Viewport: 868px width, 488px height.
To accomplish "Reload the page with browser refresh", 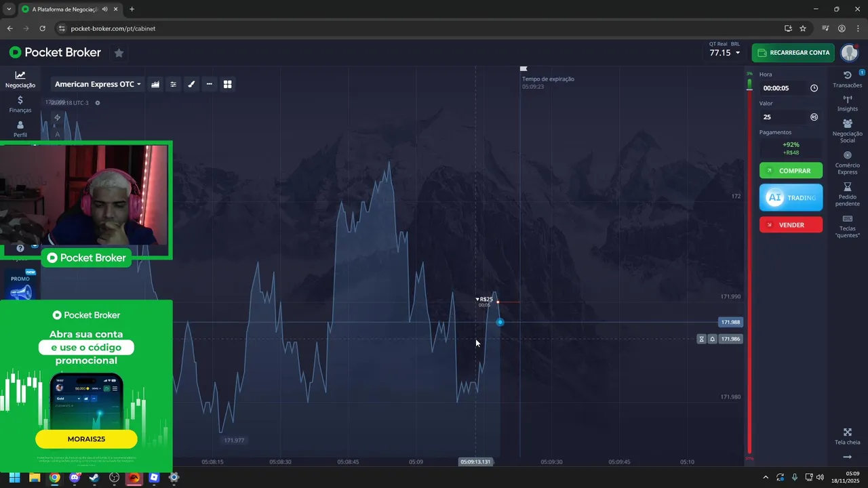I will [x=42, y=28].
